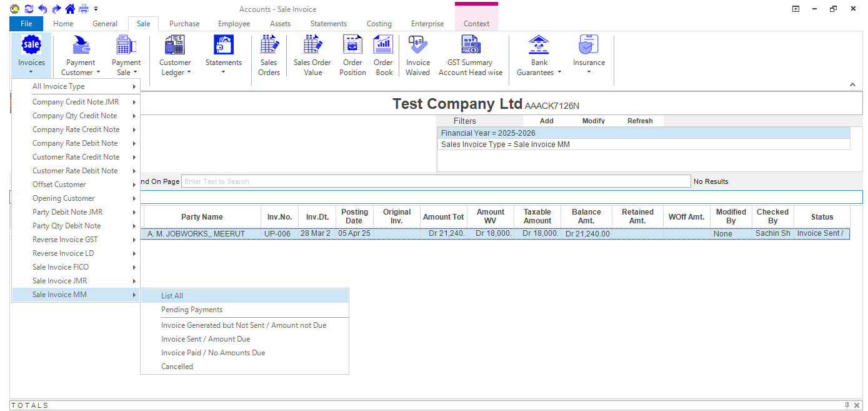Choose Invoice Sent / Amount Due option
This screenshot has width=868, height=411.
coord(206,339)
